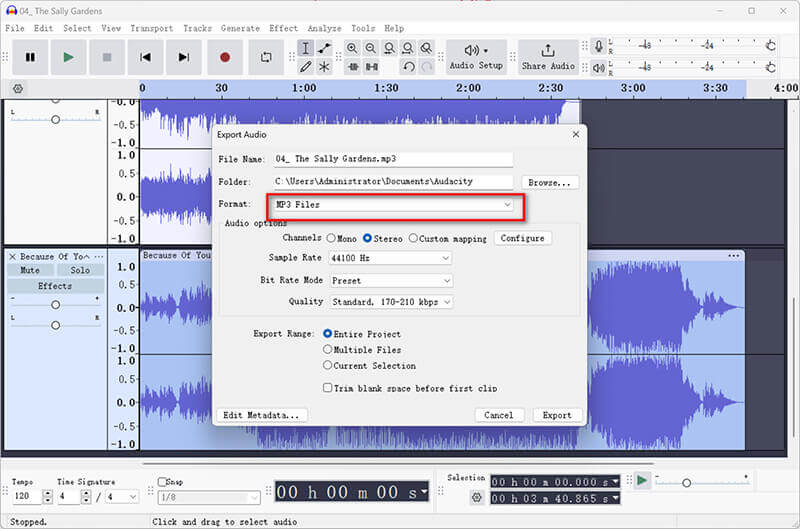Click Trim audio outside selection icon

[x=353, y=67]
